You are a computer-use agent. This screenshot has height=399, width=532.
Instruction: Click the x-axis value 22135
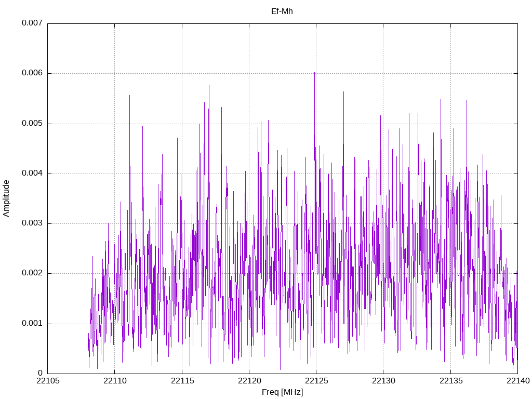pos(451,381)
